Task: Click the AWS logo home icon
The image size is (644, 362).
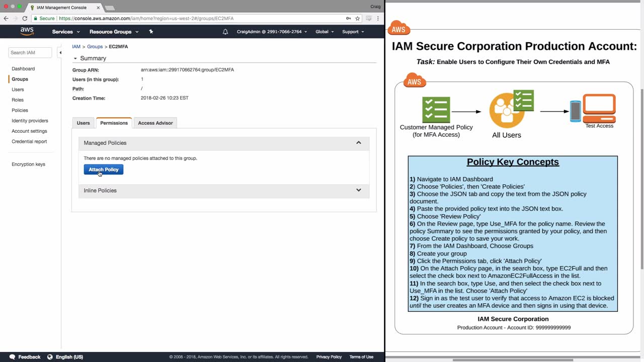Action: point(27,32)
